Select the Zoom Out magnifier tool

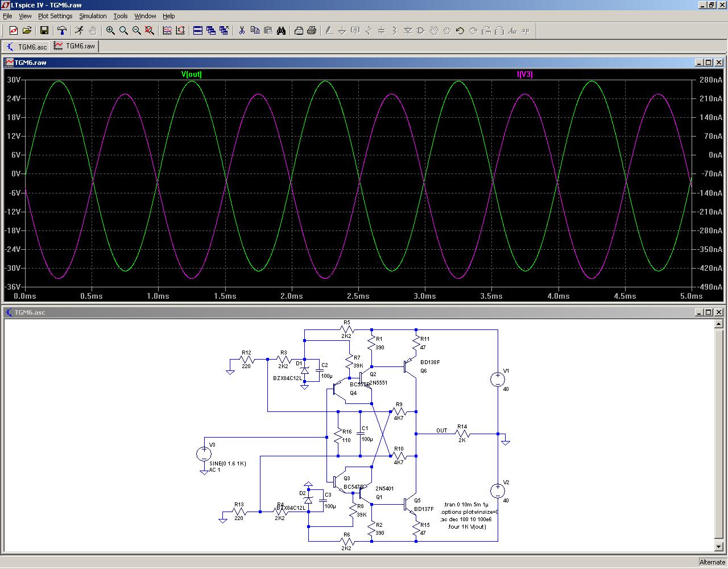coord(136,31)
